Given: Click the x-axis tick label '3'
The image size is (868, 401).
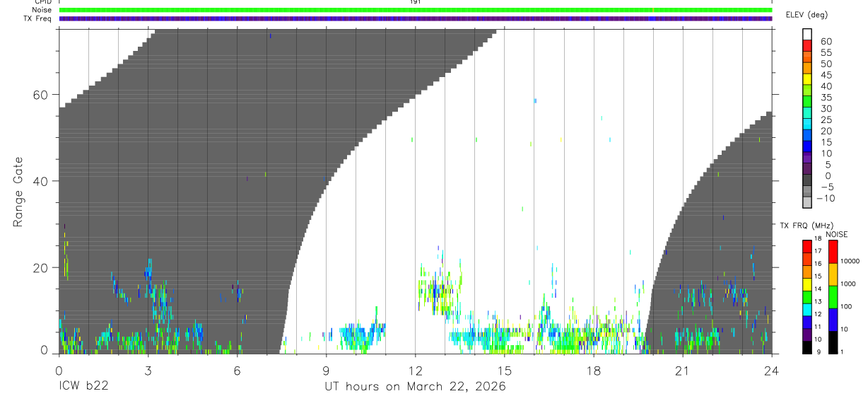Looking at the screenshot, I should pos(148,369).
